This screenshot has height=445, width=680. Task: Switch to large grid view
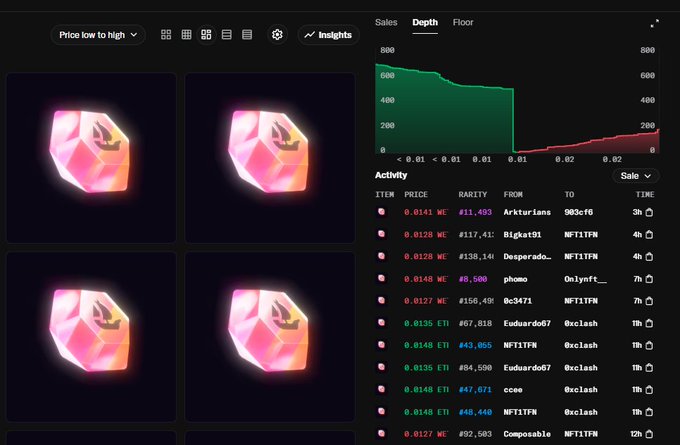coord(166,35)
